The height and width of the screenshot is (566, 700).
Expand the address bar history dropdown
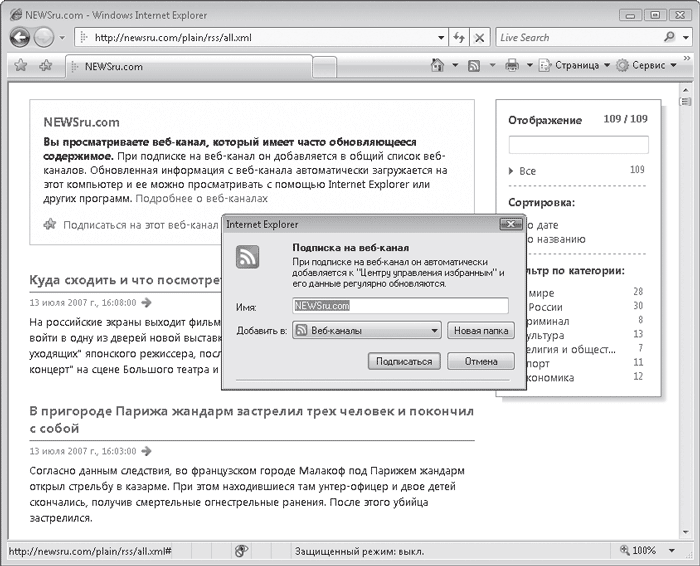[440, 37]
